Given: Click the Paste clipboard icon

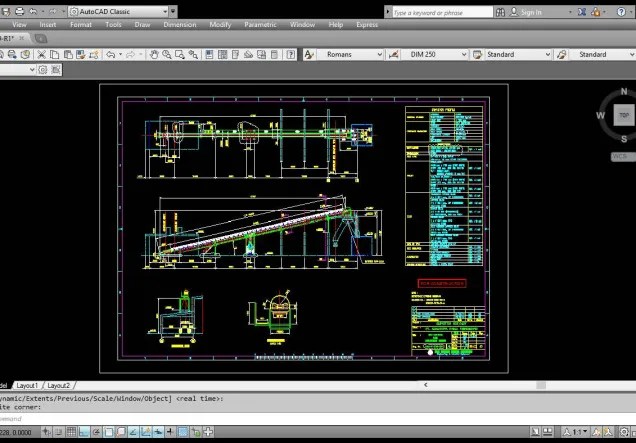Looking at the screenshot, I should point(68,54).
